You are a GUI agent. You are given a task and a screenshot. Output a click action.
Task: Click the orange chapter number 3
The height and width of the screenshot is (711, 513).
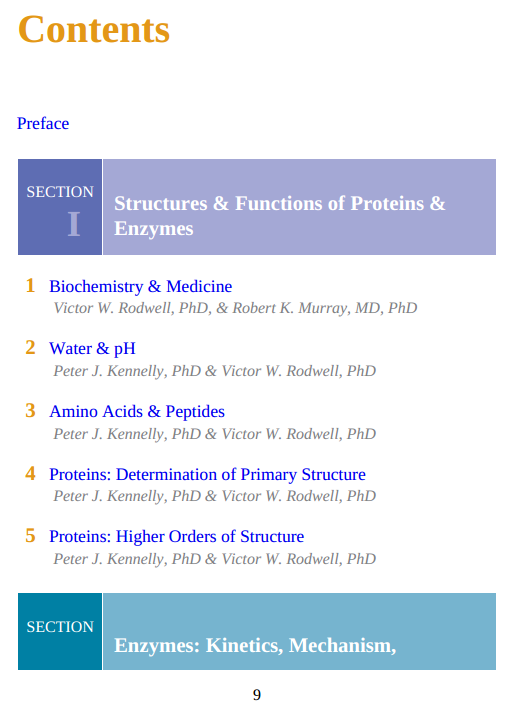(x=30, y=411)
